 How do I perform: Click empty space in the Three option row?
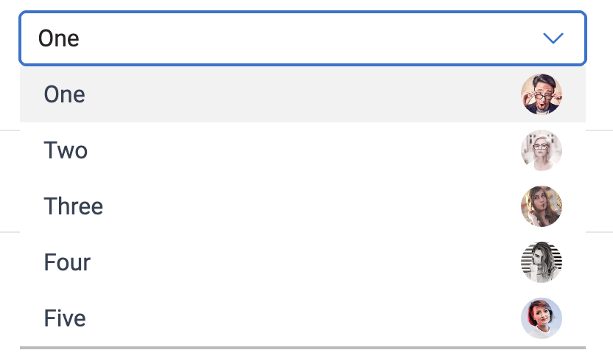coord(295,206)
